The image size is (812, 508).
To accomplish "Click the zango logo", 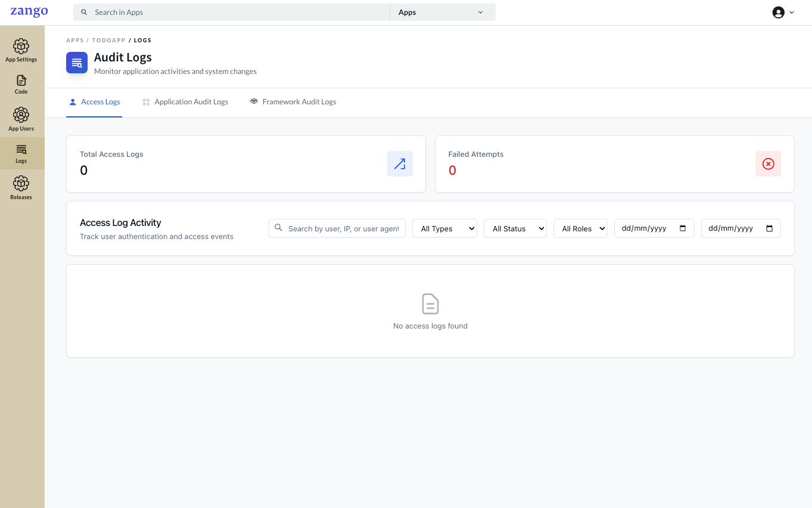I will (x=29, y=12).
